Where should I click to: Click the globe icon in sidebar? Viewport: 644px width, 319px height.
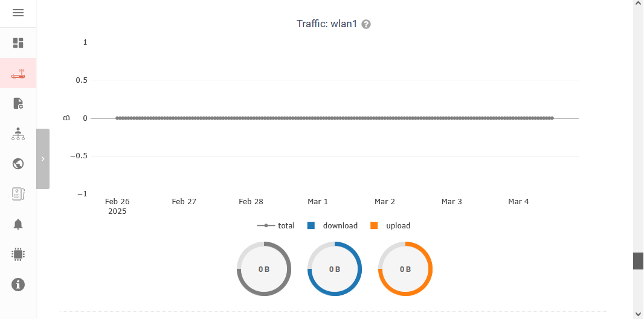tap(18, 164)
